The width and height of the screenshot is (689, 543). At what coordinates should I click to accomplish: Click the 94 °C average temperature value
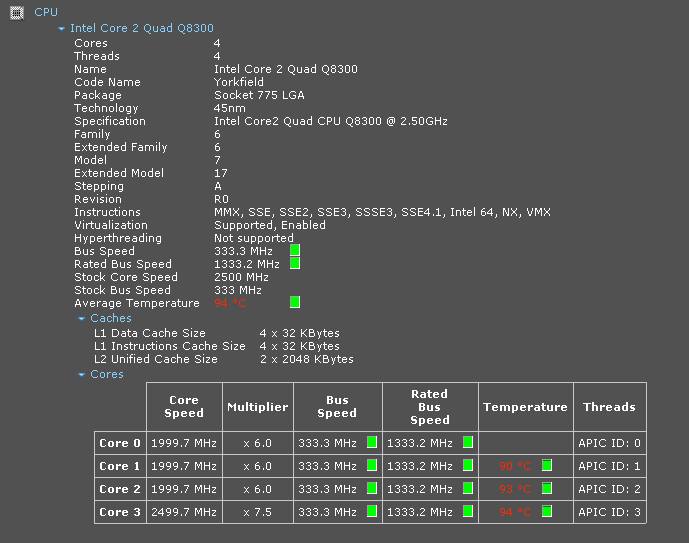230,303
